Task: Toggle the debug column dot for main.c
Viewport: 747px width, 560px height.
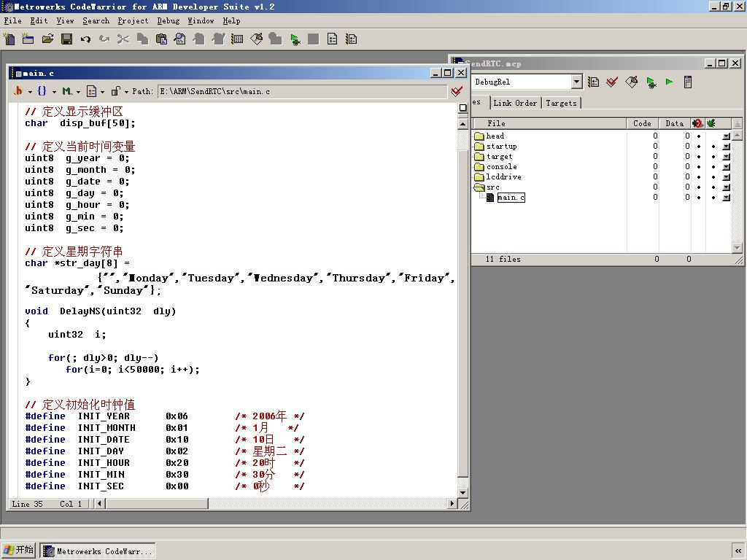Action: click(713, 198)
